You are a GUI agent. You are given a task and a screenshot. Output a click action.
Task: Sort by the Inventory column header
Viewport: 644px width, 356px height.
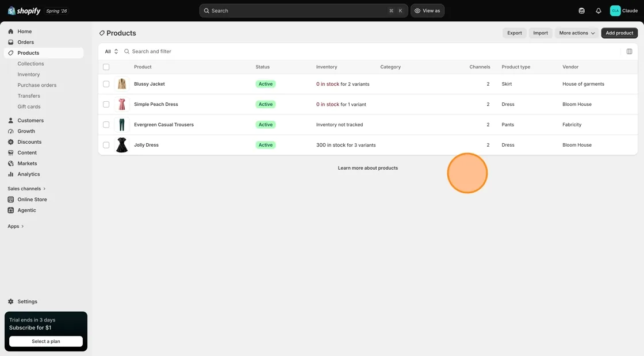327,67
